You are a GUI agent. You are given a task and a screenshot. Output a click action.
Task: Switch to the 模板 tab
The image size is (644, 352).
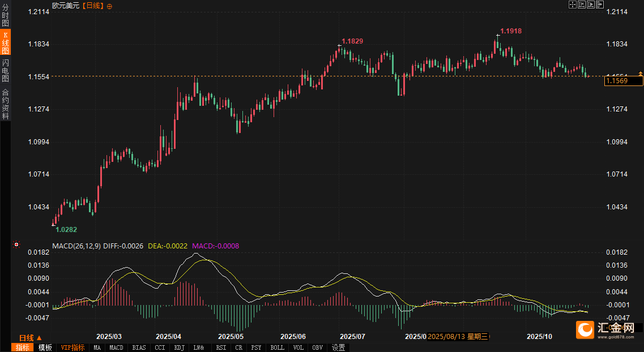pyautogui.click(x=45, y=347)
